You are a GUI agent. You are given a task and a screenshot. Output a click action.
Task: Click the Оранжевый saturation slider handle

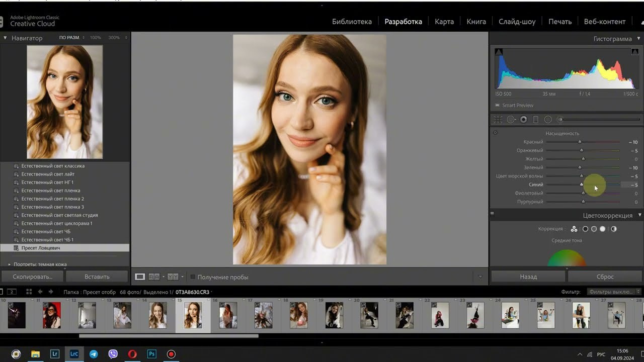point(581,150)
